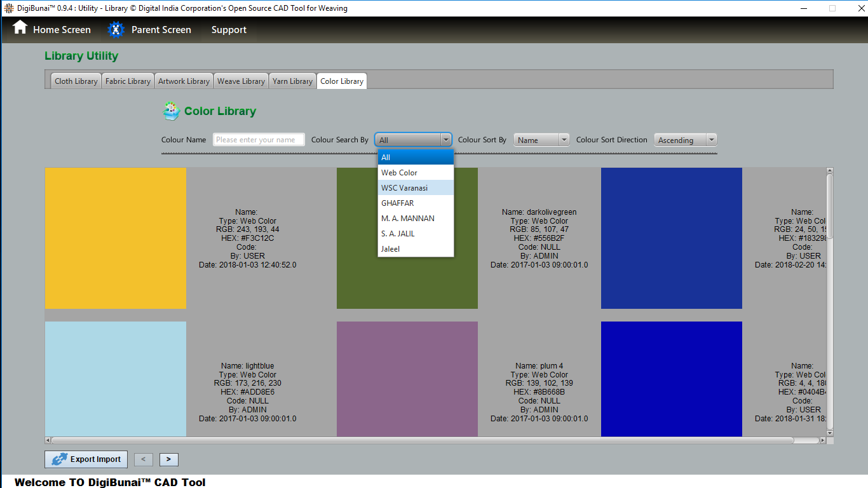
Task: Go to previous page with < button
Action: 144,459
